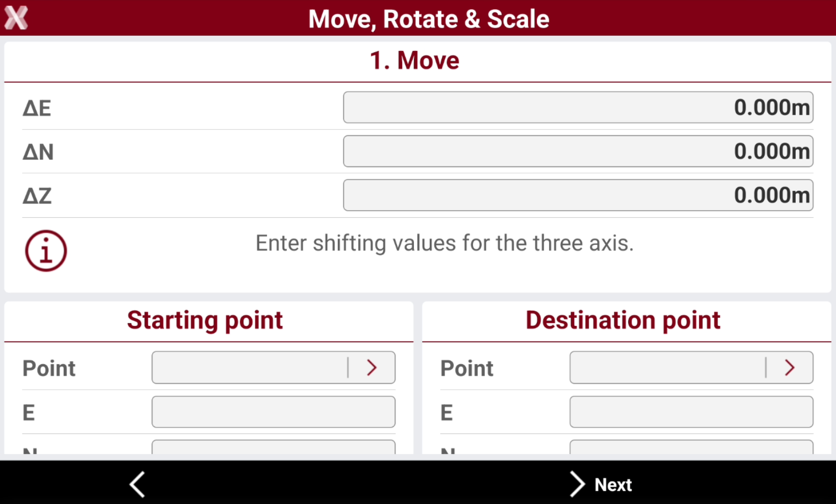Focus the Starting point E coordinate field

(x=274, y=412)
